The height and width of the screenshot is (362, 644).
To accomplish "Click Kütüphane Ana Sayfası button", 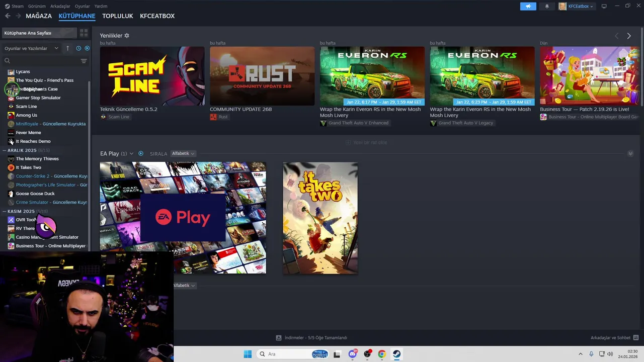I will [x=39, y=33].
